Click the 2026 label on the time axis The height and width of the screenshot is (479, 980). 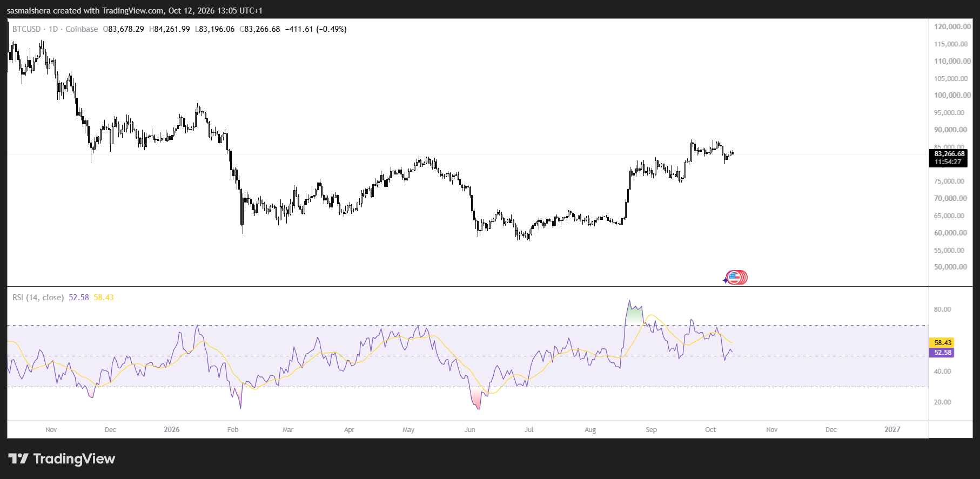[172, 430]
